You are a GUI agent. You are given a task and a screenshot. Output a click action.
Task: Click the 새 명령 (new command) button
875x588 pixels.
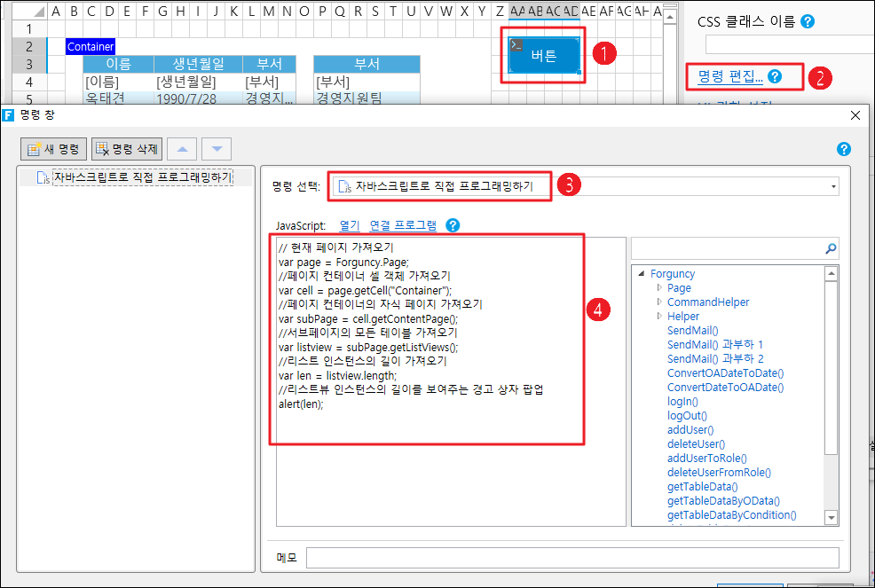(x=53, y=149)
